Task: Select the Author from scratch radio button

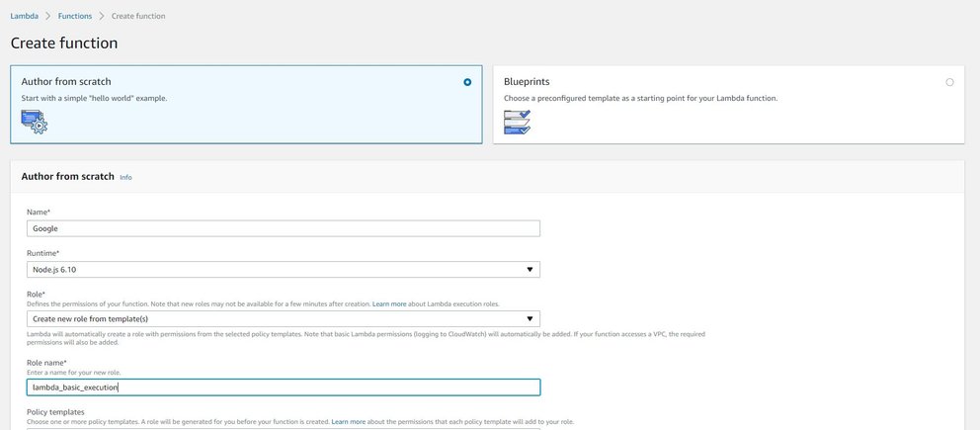Action: tap(467, 82)
